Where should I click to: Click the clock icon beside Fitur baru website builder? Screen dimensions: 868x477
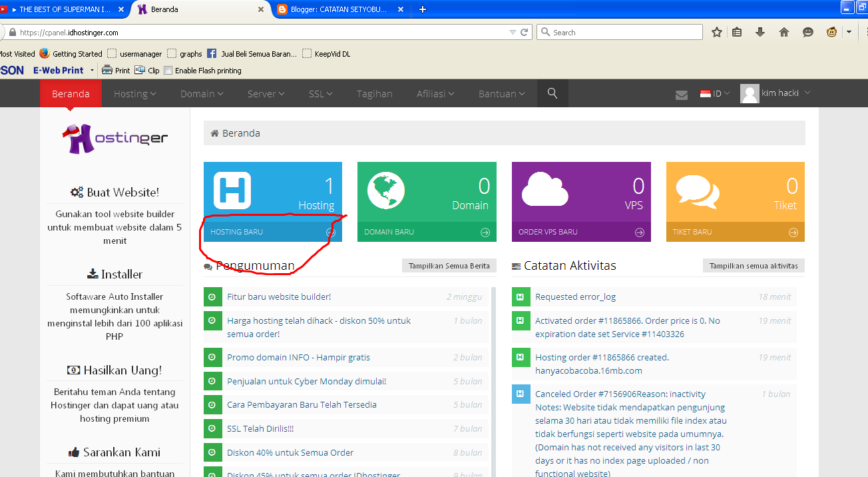[x=212, y=296]
